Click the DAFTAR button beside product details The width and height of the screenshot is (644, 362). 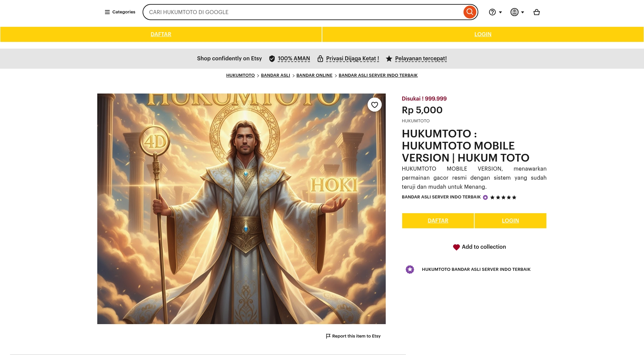[438, 221]
